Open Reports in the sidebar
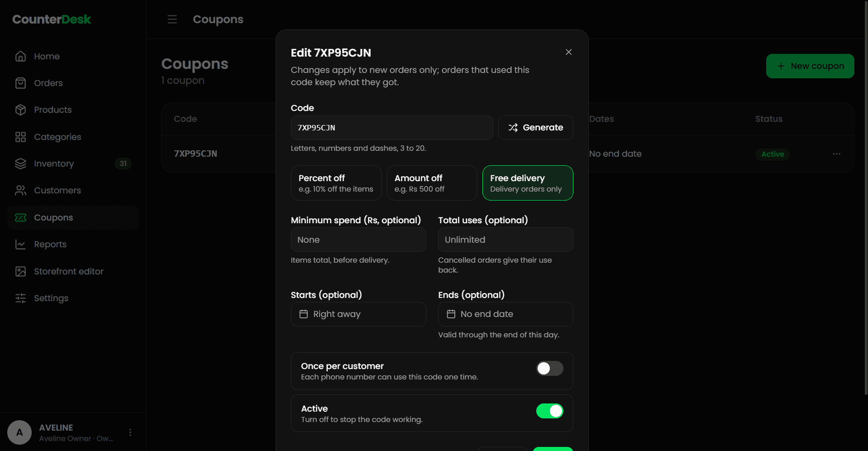Image resolution: width=868 pixels, height=451 pixels. 73,244
